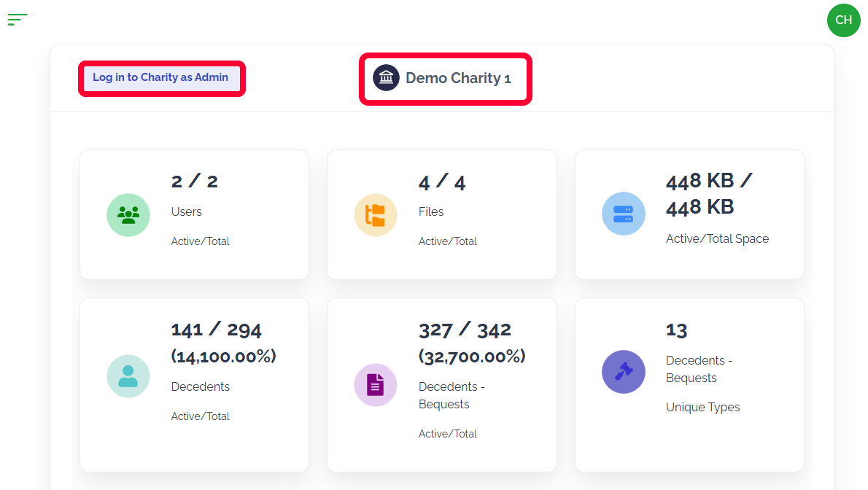
Task: Open the hamburger navigation menu
Action: (18, 20)
